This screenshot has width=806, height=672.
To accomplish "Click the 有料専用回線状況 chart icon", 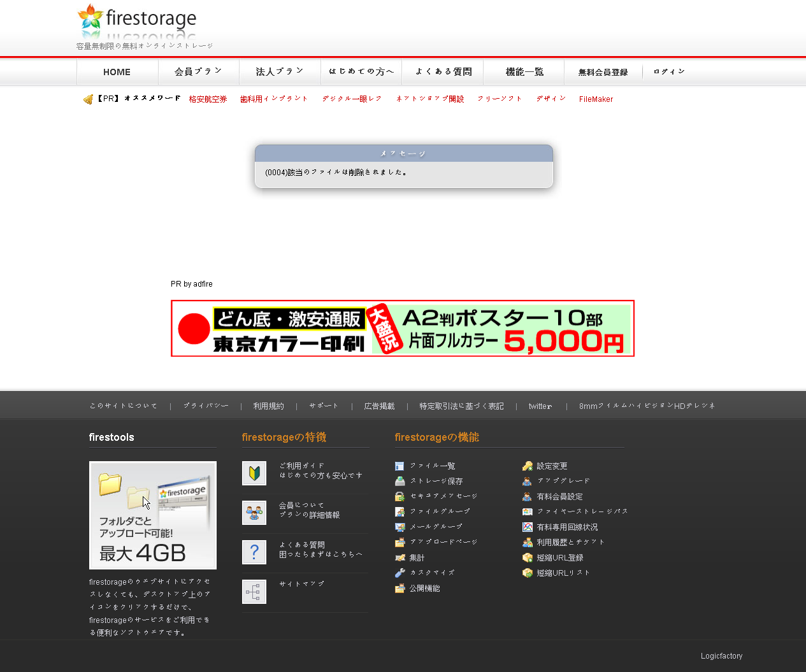I will [527, 527].
